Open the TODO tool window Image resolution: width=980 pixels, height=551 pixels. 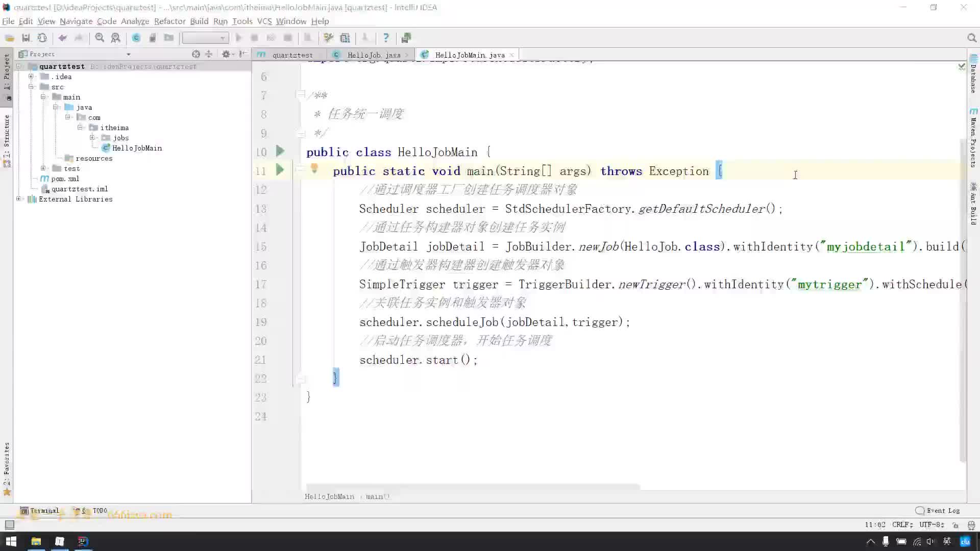(90, 511)
